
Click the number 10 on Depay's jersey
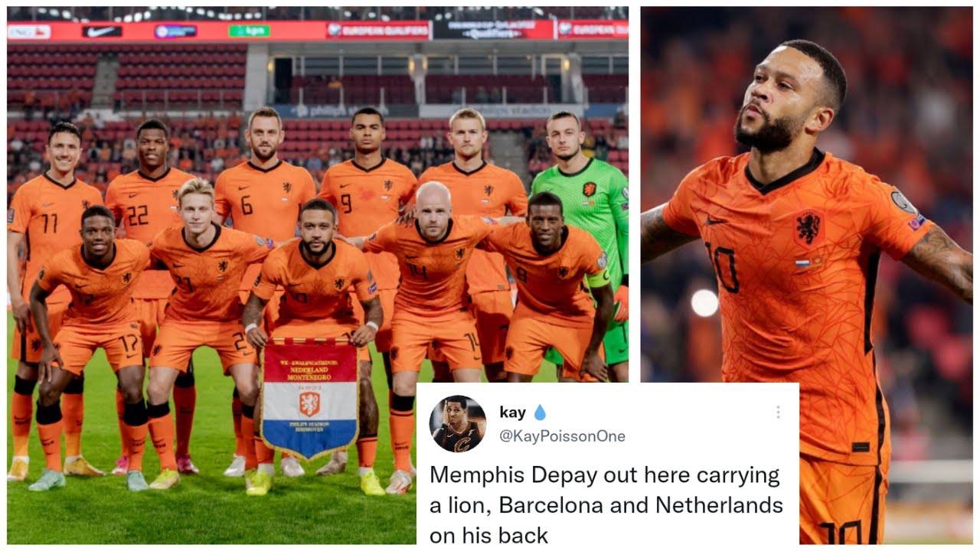pyautogui.click(x=723, y=267)
